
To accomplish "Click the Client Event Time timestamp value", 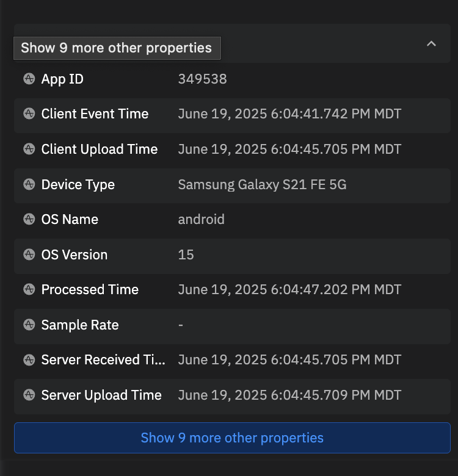I will pyautogui.click(x=289, y=114).
